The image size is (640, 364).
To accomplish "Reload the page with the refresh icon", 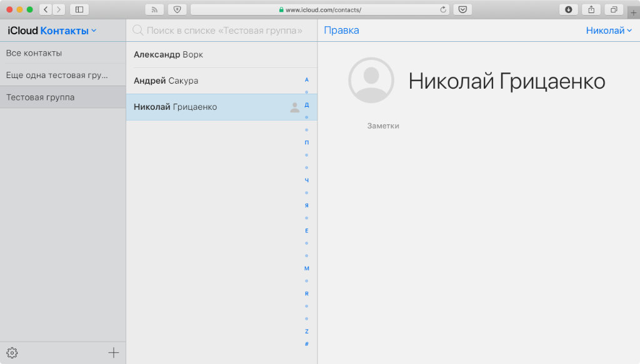I will coord(444,9).
